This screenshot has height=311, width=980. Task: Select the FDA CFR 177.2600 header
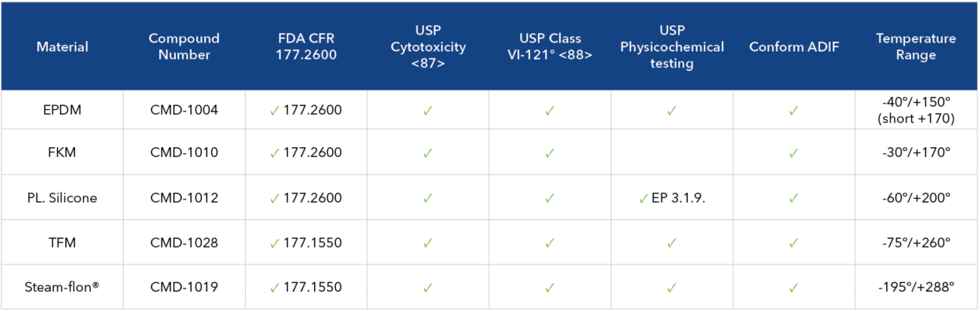[306, 46]
